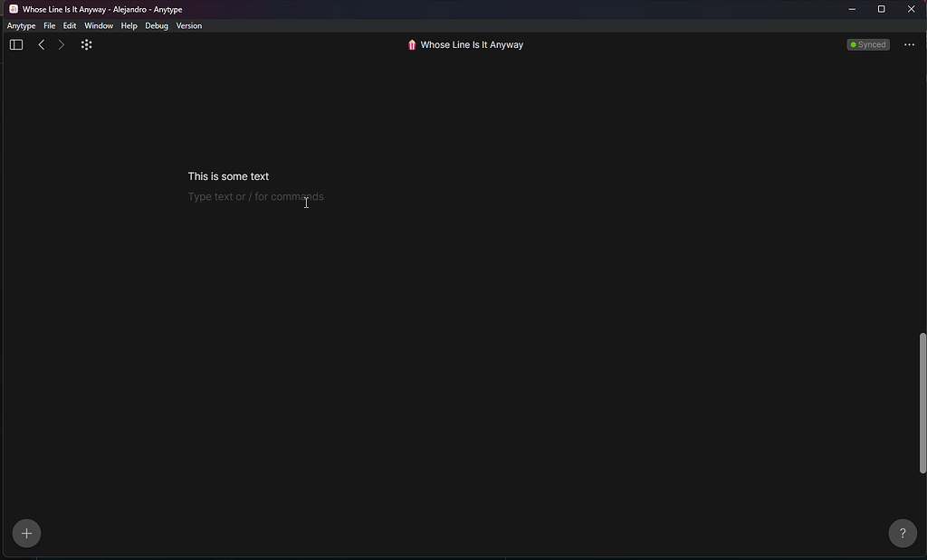The width and height of the screenshot is (927, 560).
Task: Open the question mark help button
Action: pyautogui.click(x=902, y=533)
